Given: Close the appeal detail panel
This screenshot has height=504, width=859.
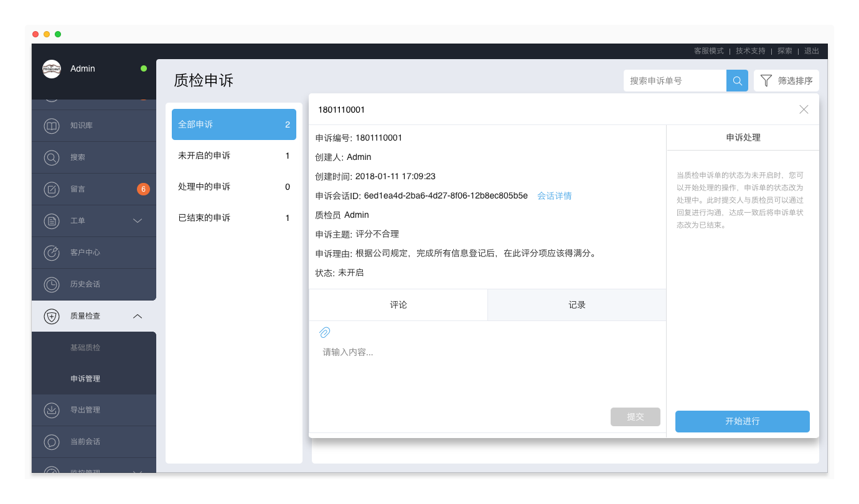Looking at the screenshot, I should coord(804,110).
